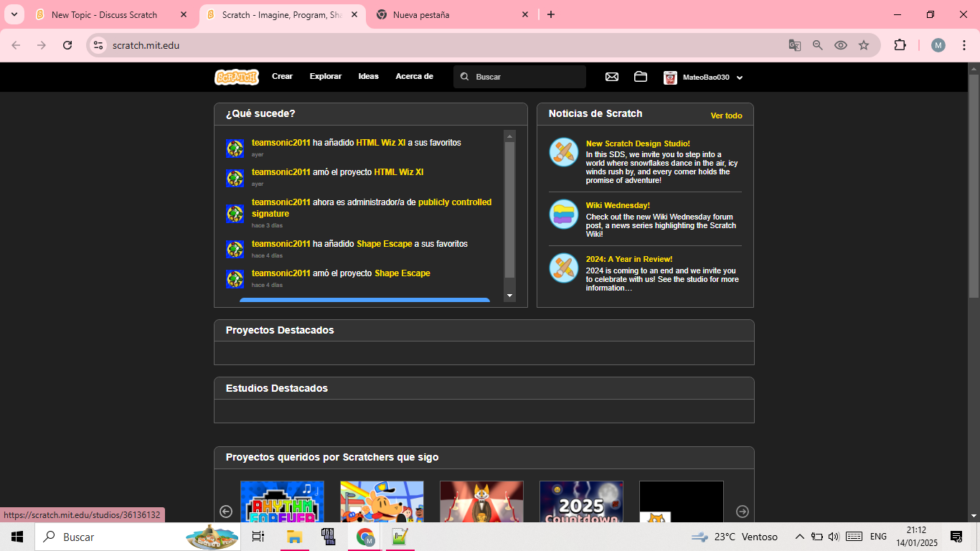
Task: Bookmark this page with star icon
Action: coord(864,45)
